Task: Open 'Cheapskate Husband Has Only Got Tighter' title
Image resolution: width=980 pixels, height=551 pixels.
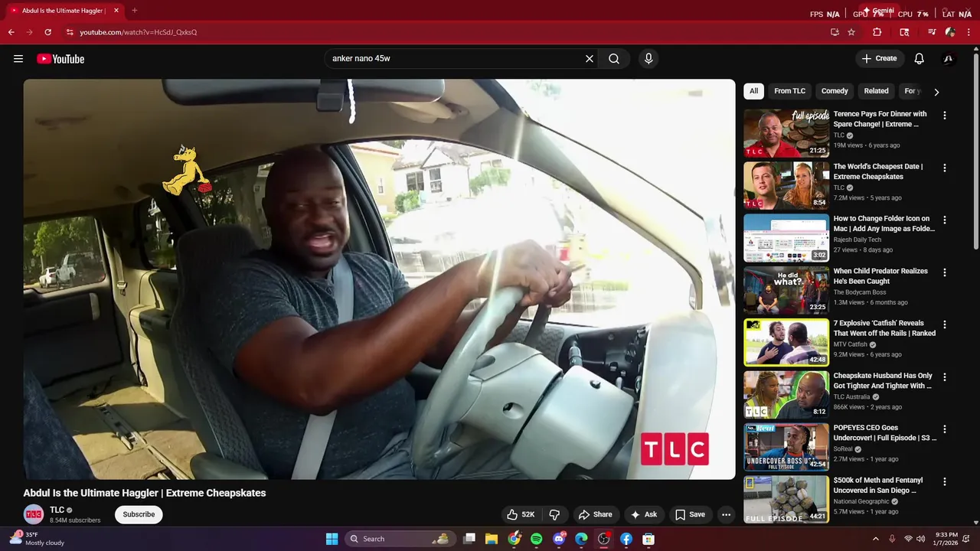Action: click(883, 380)
